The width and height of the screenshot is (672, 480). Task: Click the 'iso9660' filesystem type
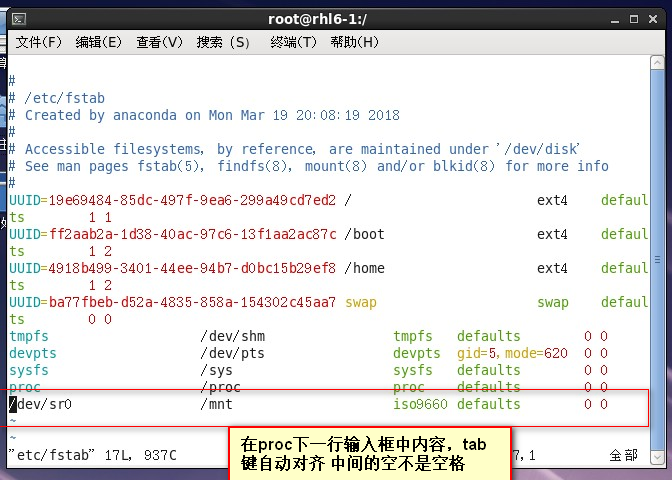(420, 404)
